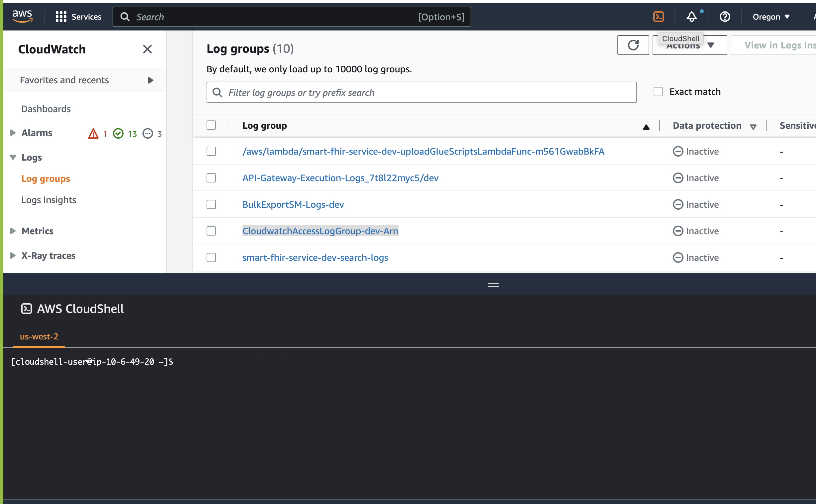Open the Services grid menu
Viewport: 816px width, 504px height.
click(x=61, y=17)
